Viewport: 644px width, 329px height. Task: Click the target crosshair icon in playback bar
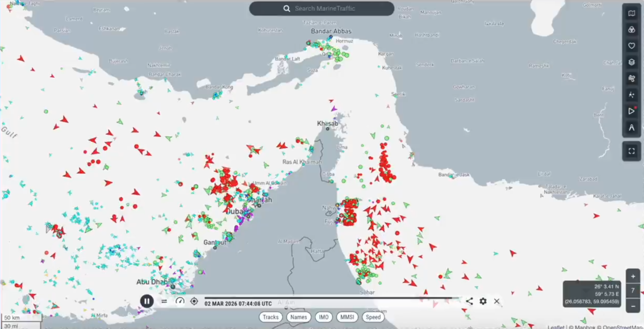point(194,301)
